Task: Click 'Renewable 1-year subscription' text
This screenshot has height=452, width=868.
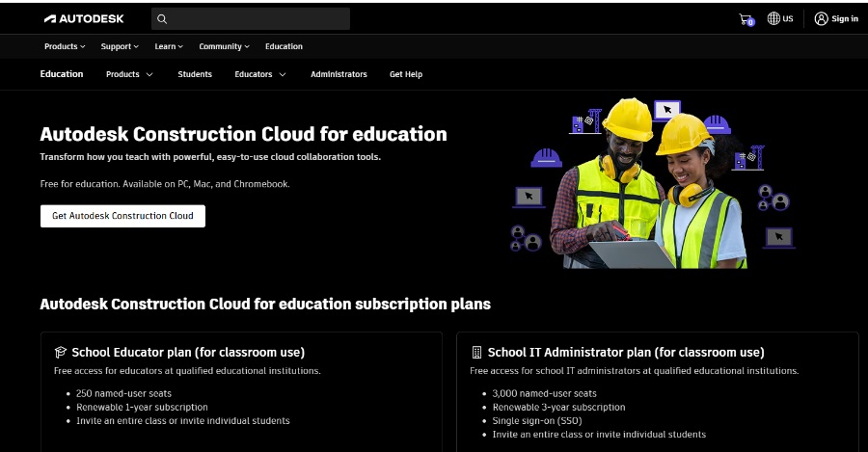Action: tap(143, 408)
